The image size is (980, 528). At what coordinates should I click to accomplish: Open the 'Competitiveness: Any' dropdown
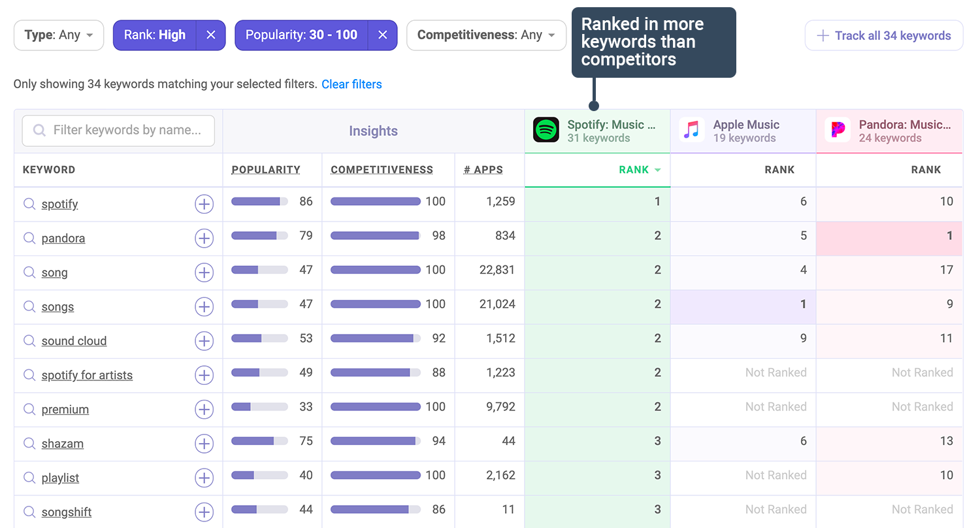486,35
